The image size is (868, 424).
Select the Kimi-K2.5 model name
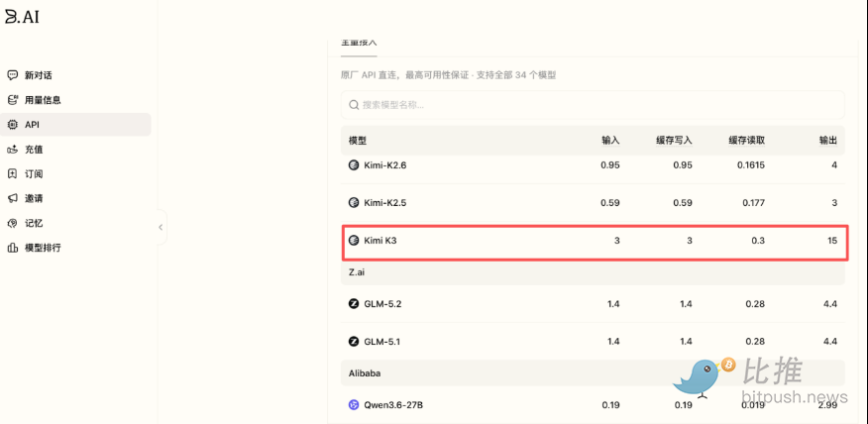coord(385,203)
